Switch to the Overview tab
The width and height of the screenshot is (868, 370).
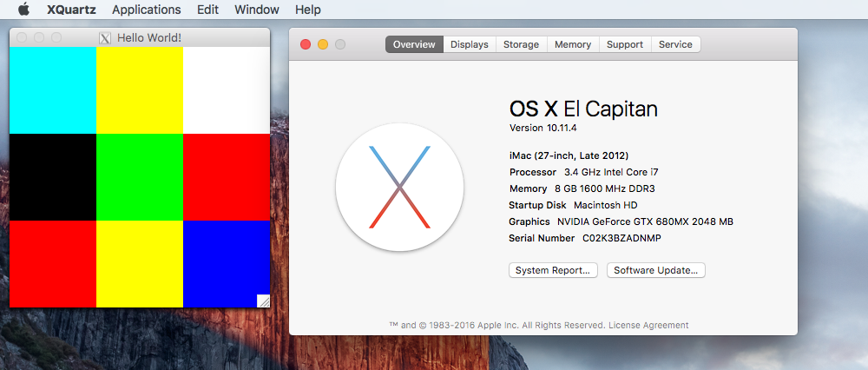[414, 44]
